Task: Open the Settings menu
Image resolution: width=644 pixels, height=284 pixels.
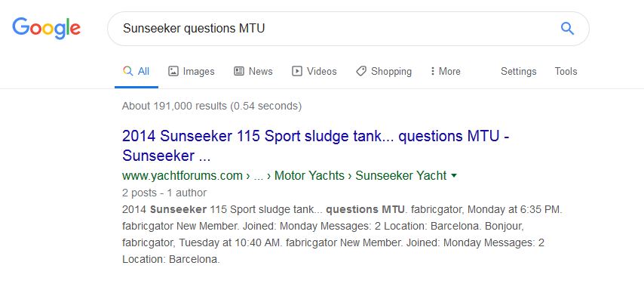Action: [x=518, y=71]
